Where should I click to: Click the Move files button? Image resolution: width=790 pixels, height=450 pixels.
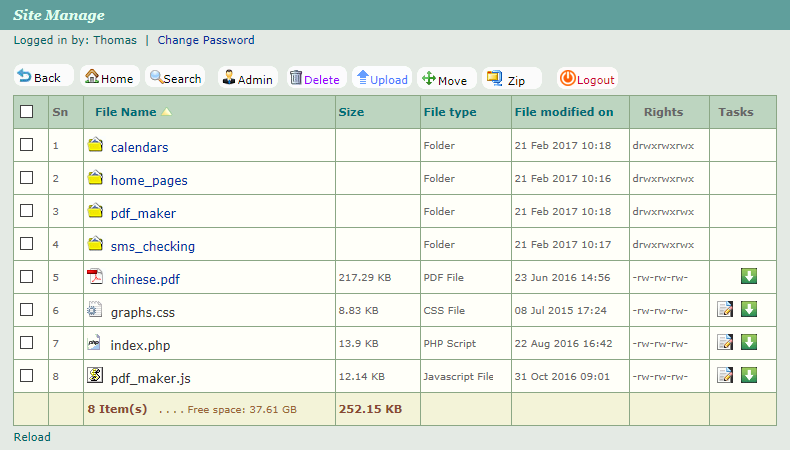click(x=446, y=79)
